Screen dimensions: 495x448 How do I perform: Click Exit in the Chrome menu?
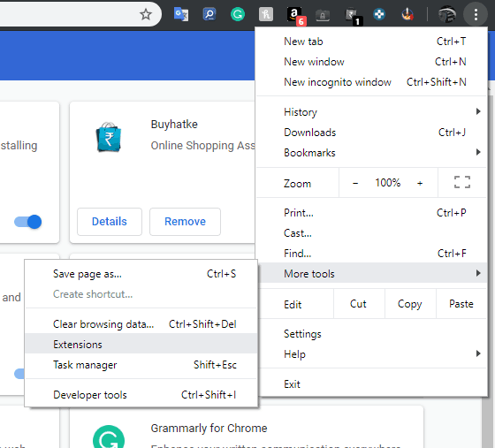[x=372, y=384]
